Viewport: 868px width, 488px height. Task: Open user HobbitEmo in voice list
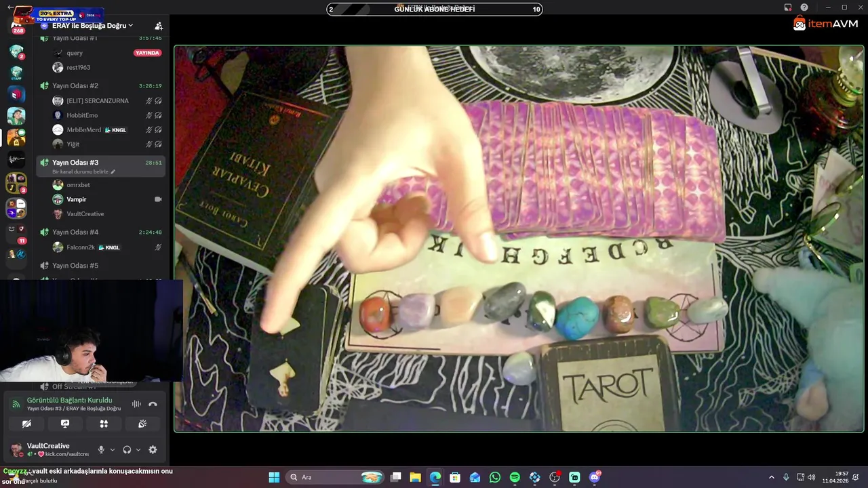tap(82, 115)
